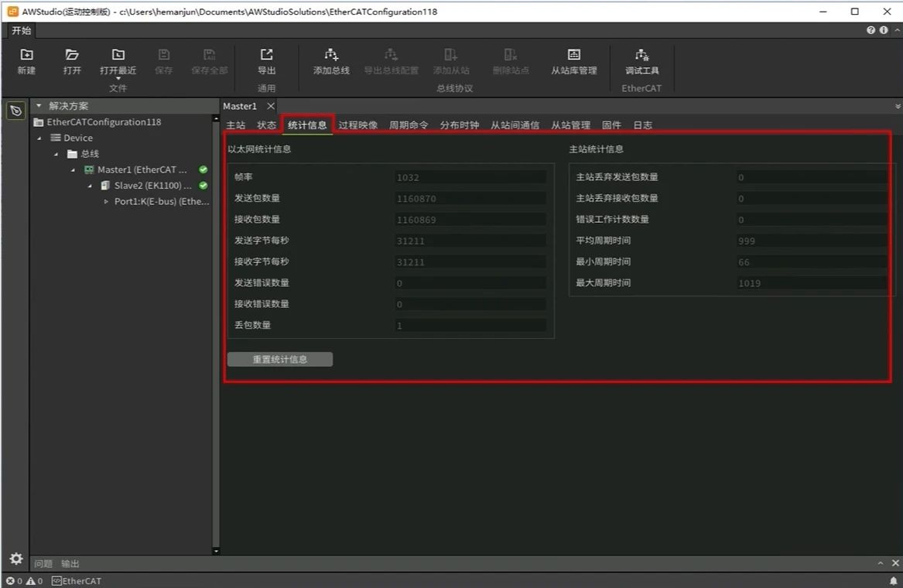
Task: Click the 发送包数量 value field
Action: pos(470,199)
